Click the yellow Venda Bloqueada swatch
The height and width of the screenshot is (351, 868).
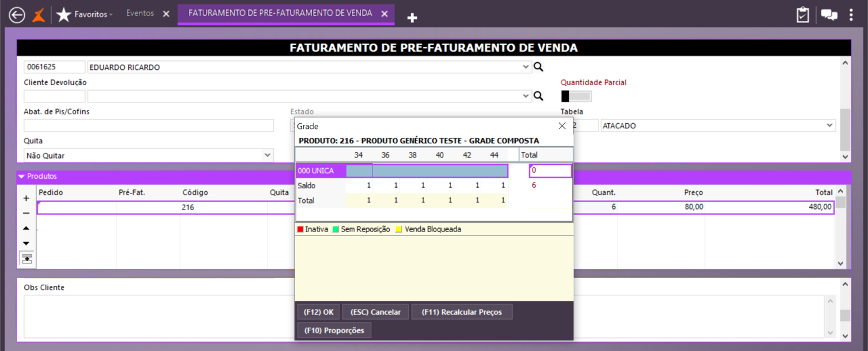click(399, 230)
